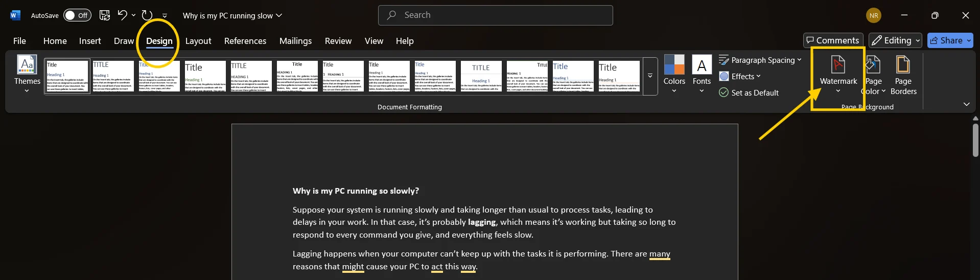Click the underlined word "act"
The height and width of the screenshot is (280, 980).
[437, 267]
